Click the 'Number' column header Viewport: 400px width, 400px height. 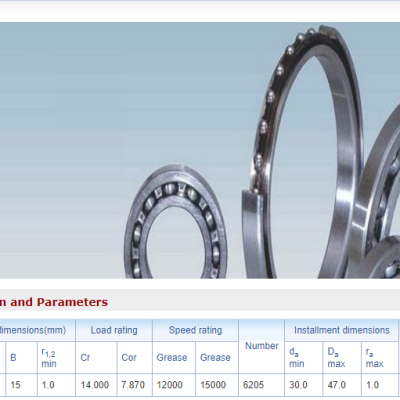point(262,346)
